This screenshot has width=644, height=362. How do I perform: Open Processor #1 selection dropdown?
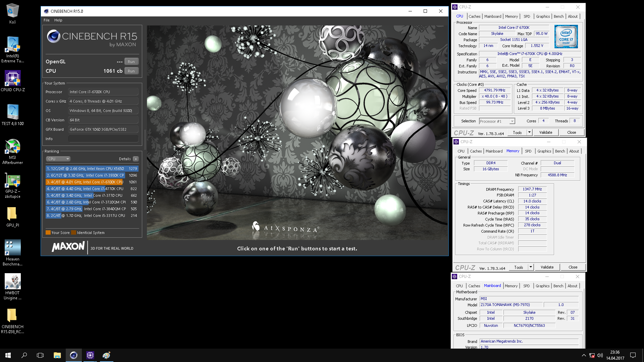click(x=497, y=121)
